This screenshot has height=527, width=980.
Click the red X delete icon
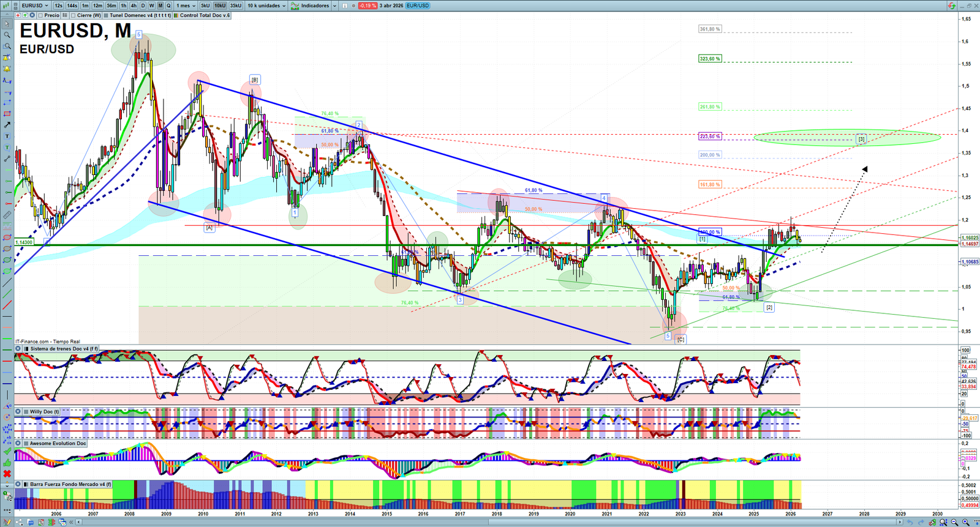point(7,474)
